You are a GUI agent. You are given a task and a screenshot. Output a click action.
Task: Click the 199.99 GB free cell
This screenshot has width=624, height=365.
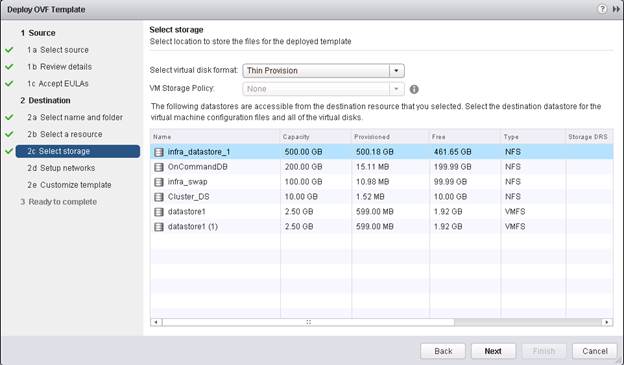tap(452, 167)
